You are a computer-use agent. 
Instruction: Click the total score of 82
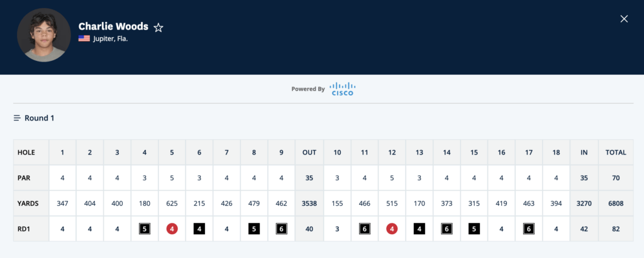[616, 229]
